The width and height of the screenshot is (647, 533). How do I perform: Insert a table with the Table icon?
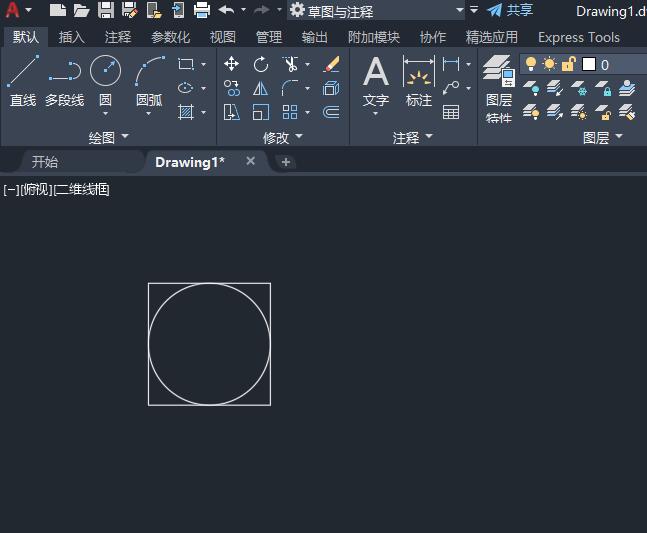(x=451, y=112)
